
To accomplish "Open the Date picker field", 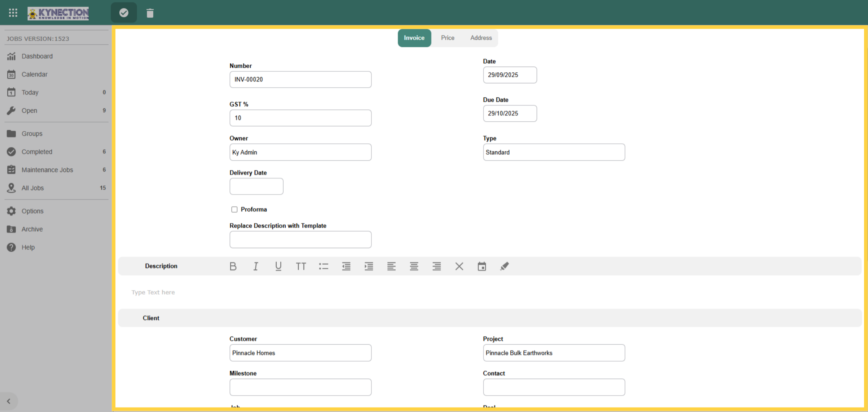I will tap(510, 75).
